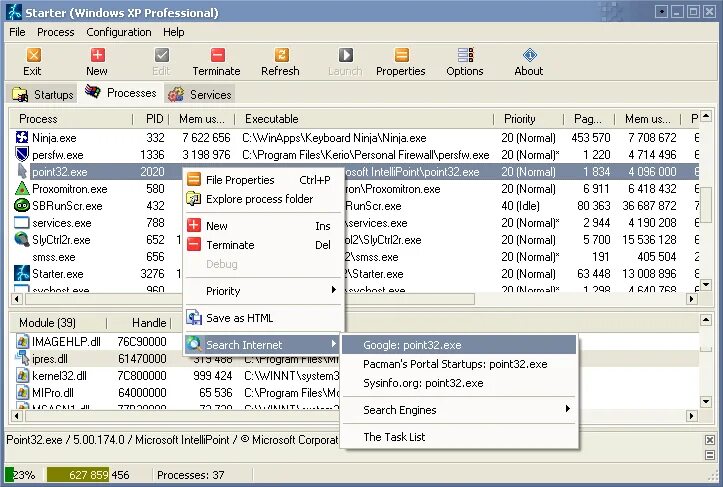
Task: Click the kernel32.dll module icon
Action: [23, 376]
